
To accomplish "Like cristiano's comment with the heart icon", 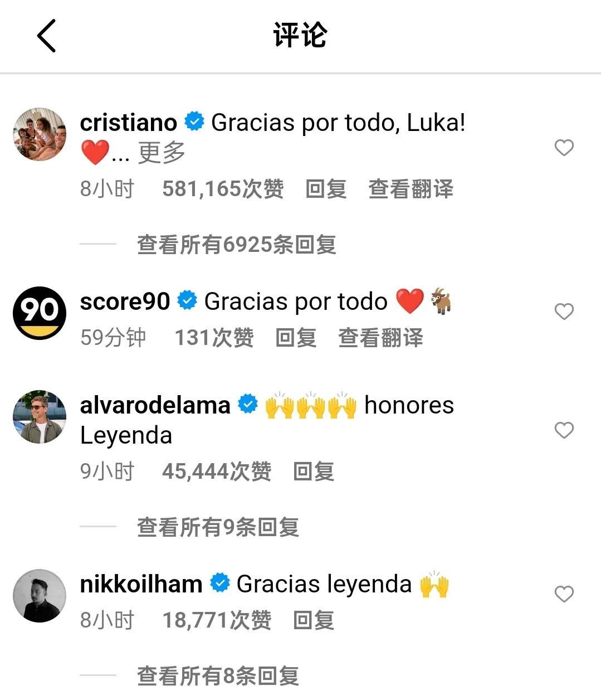I will 564,148.
